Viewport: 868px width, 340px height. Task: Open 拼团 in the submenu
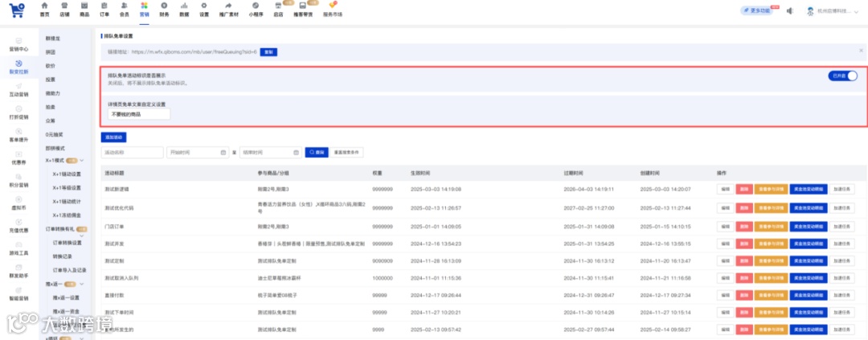tap(51, 52)
